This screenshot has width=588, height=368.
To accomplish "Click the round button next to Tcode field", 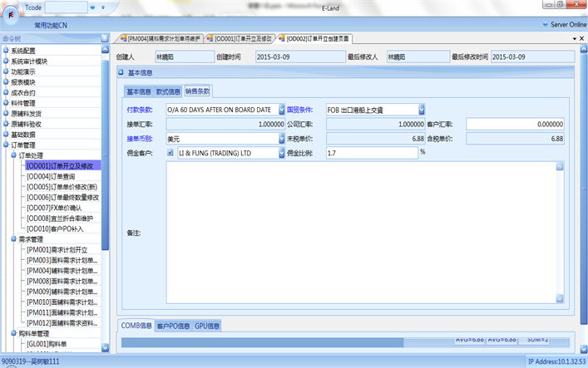I will coord(92,7).
